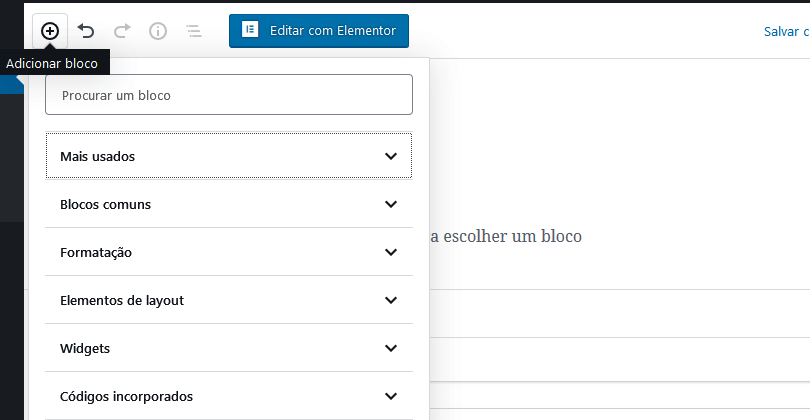
Task: Open the block navigation list icon
Action: click(x=194, y=31)
